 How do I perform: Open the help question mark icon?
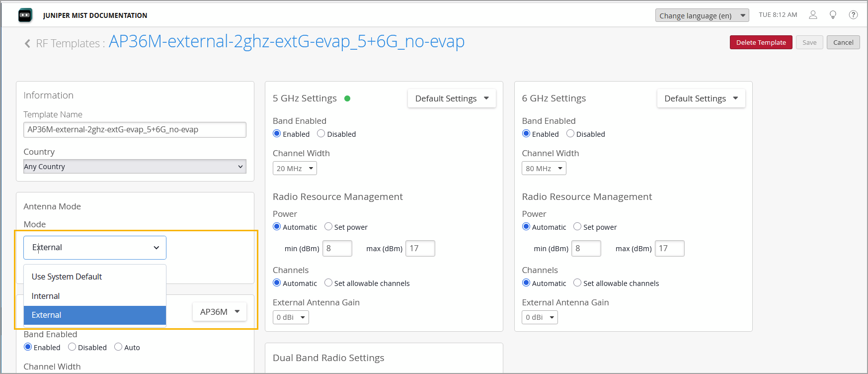tap(853, 15)
